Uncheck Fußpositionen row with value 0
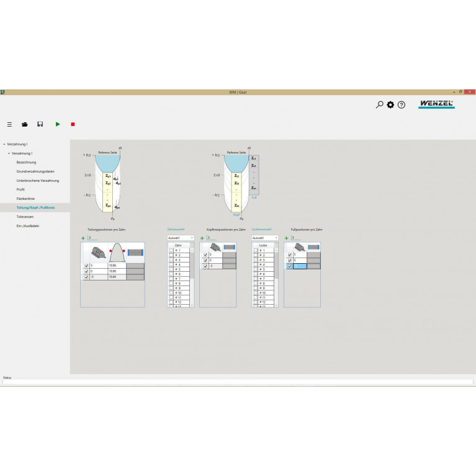The image size is (476, 476). click(290, 261)
